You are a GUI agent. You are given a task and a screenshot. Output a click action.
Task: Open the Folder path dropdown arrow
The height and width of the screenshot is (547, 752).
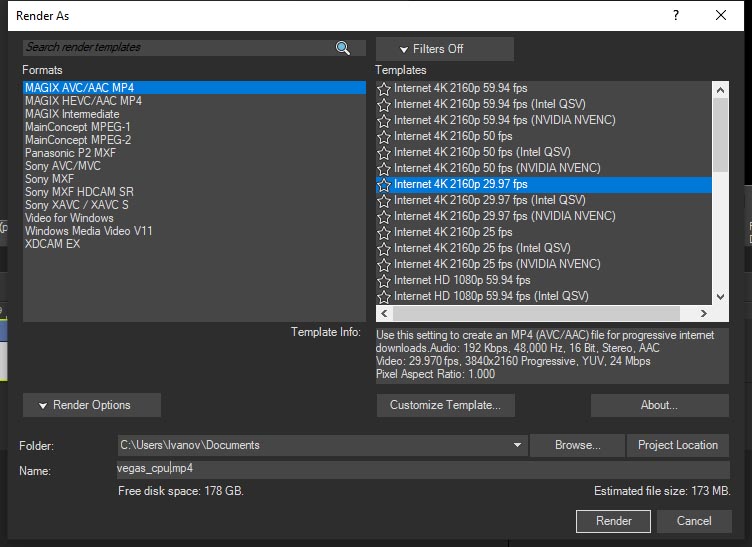(517, 445)
